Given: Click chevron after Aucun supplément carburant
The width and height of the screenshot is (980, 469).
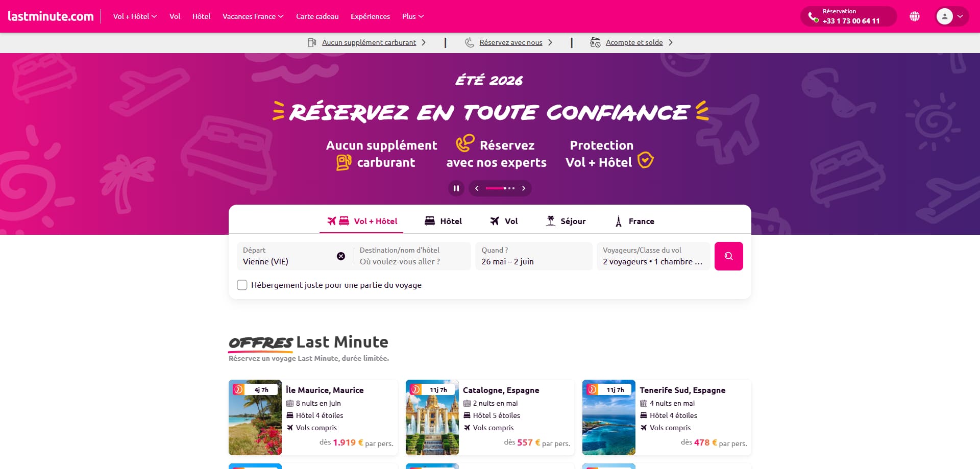Looking at the screenshot, I should pyautogui.click(x=424, y=42).
